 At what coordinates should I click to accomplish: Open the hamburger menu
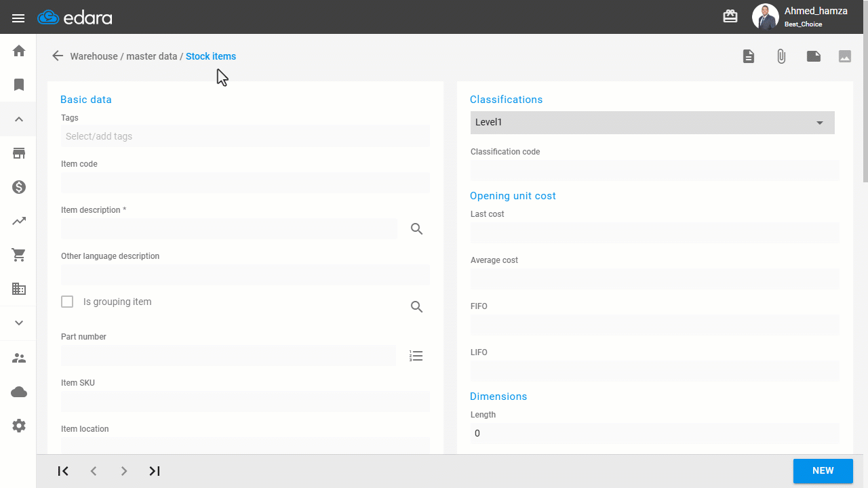coord(18,18)
